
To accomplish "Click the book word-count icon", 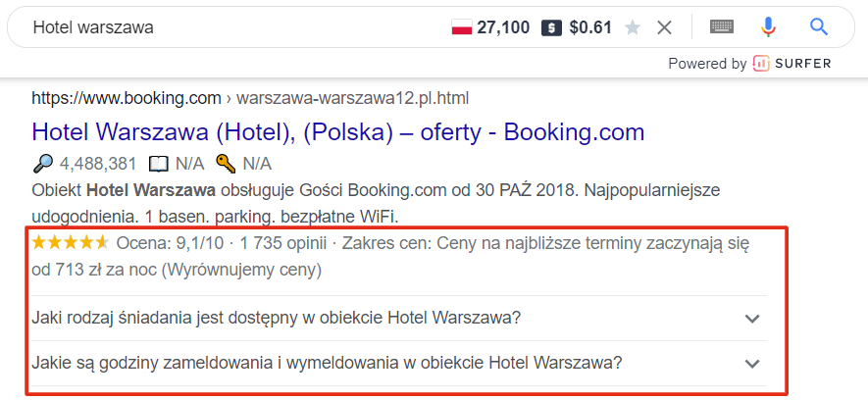I will point(158,164).
